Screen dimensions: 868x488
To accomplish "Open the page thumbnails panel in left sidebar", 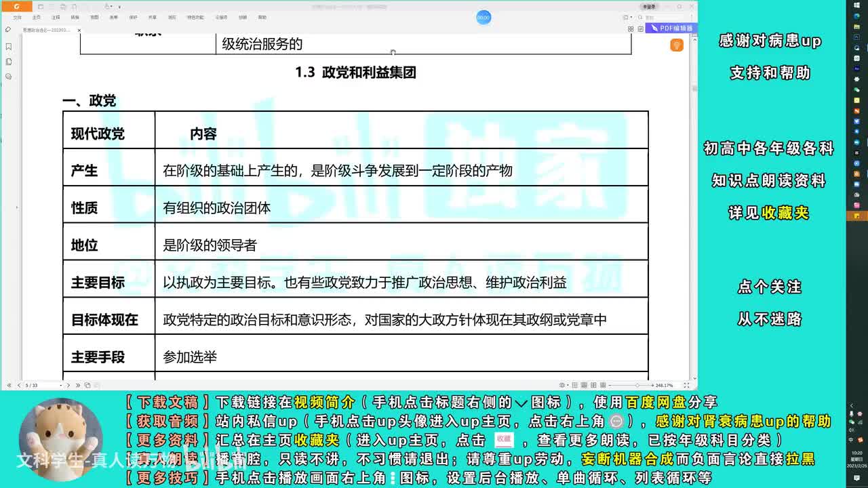I will [8, 62].
